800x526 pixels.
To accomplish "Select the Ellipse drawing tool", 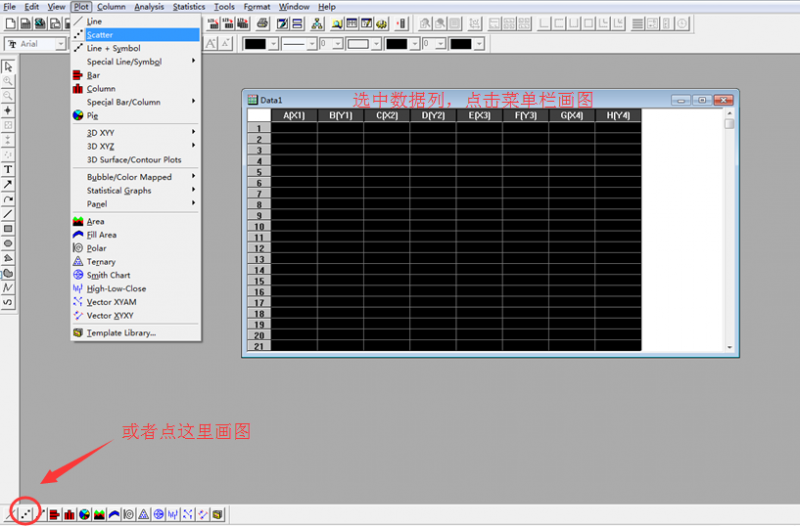I will coord(8,244).
